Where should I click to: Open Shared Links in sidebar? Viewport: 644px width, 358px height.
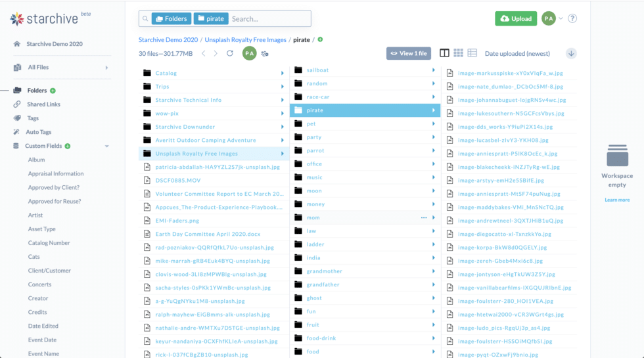point(43,104)
